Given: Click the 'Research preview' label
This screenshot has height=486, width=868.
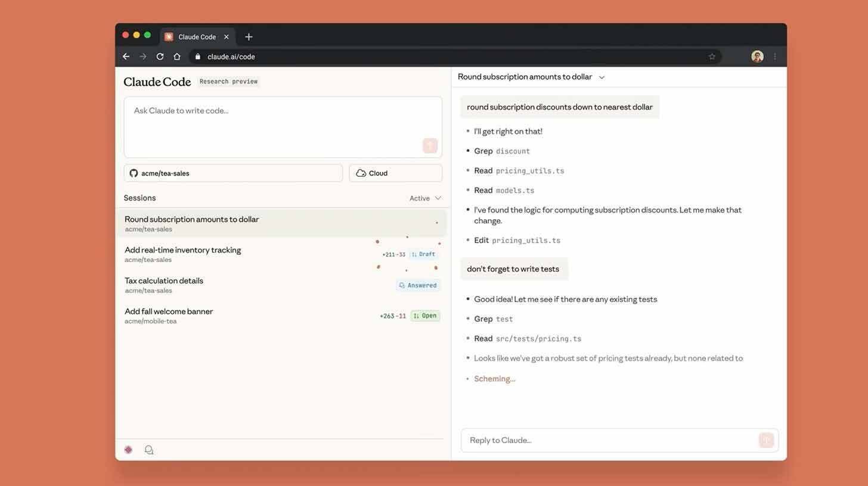Looking at the screenshot, I should [229, 82].
